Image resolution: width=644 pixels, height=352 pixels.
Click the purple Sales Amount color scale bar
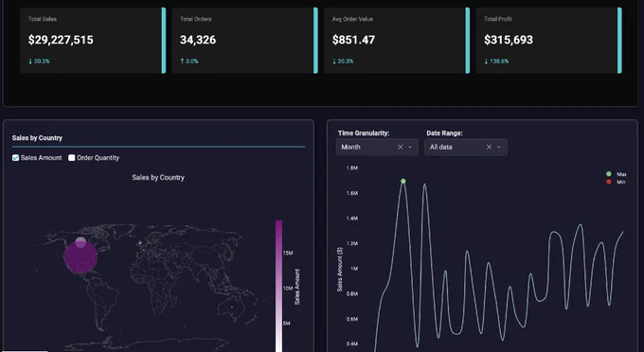click(278, 286)
